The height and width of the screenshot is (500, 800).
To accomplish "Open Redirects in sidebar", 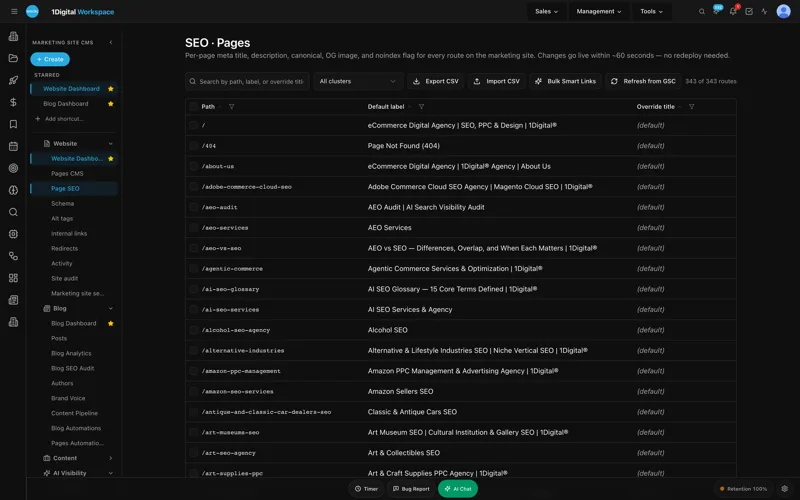I will [64, 248].
